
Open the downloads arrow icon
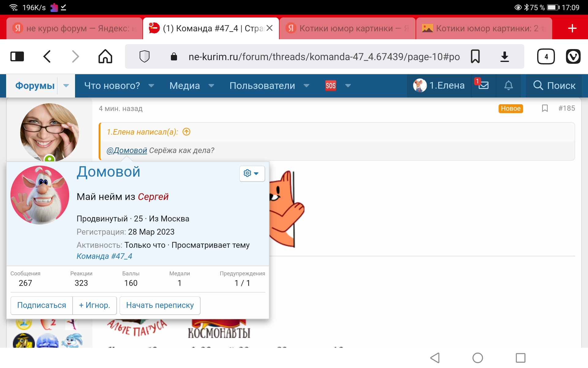pos(504,56)
